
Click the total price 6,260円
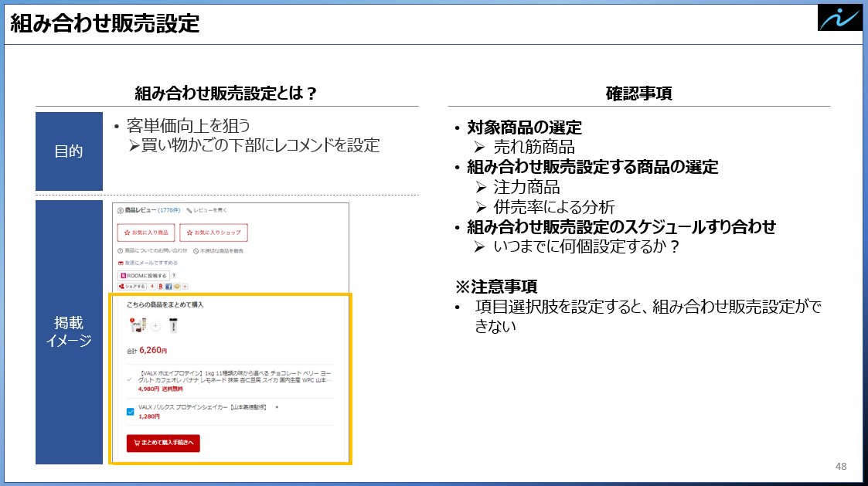(153, 350)
